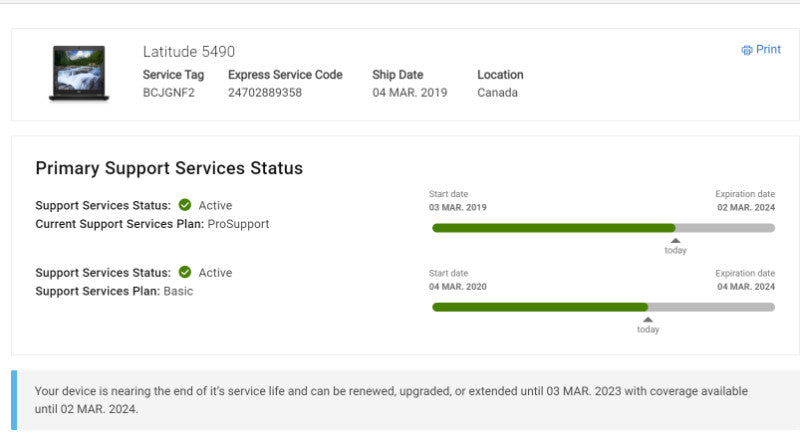Click the Current Support Services Plan label

pos(120,224)
